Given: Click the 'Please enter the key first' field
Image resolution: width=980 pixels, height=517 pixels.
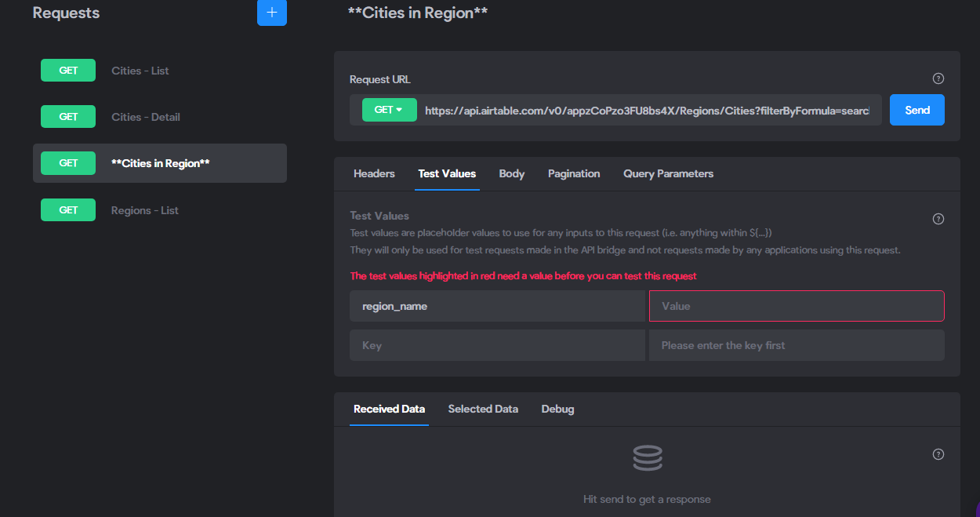Looking at the screenshot, I should 797,345.
